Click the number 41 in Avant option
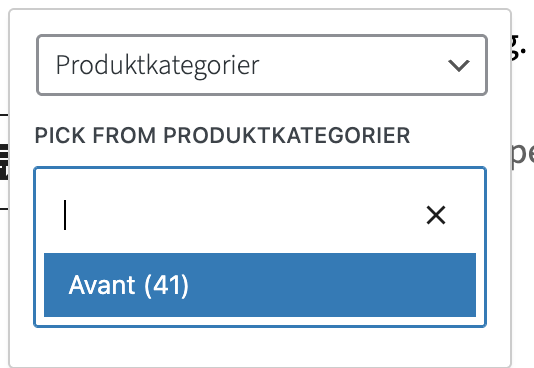Screen dimensions: 534x368 click(166, 285)
